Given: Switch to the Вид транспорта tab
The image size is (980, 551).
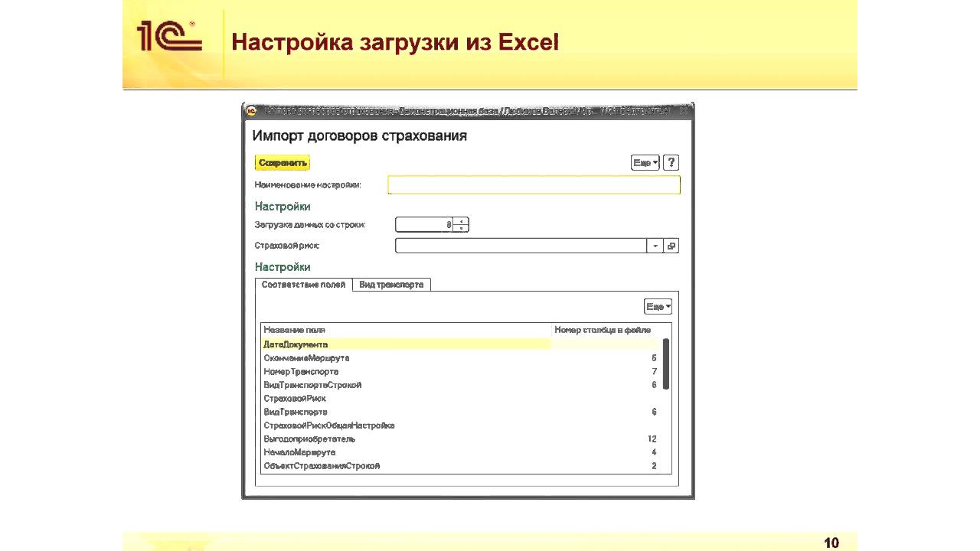Looking at the screenshot, I should (391, 284).
